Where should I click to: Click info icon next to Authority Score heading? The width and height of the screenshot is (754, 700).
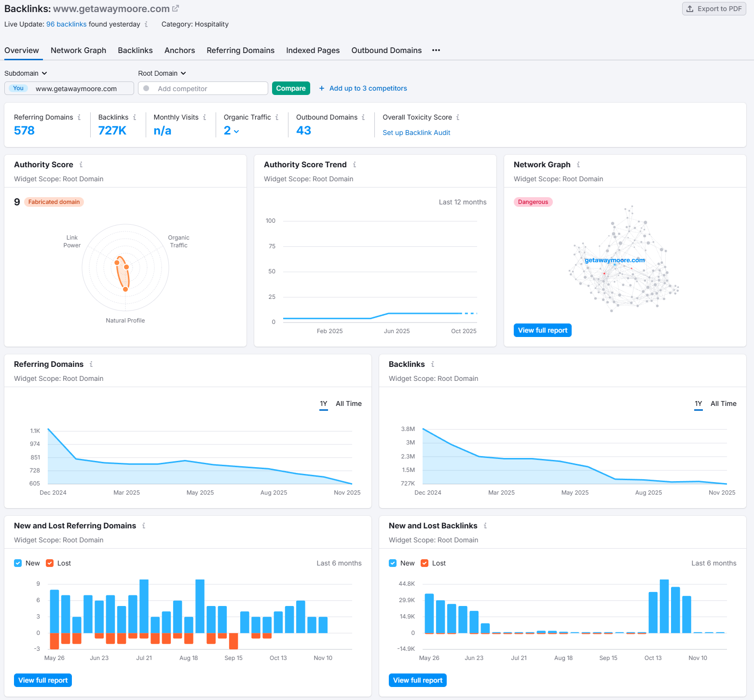81,164
